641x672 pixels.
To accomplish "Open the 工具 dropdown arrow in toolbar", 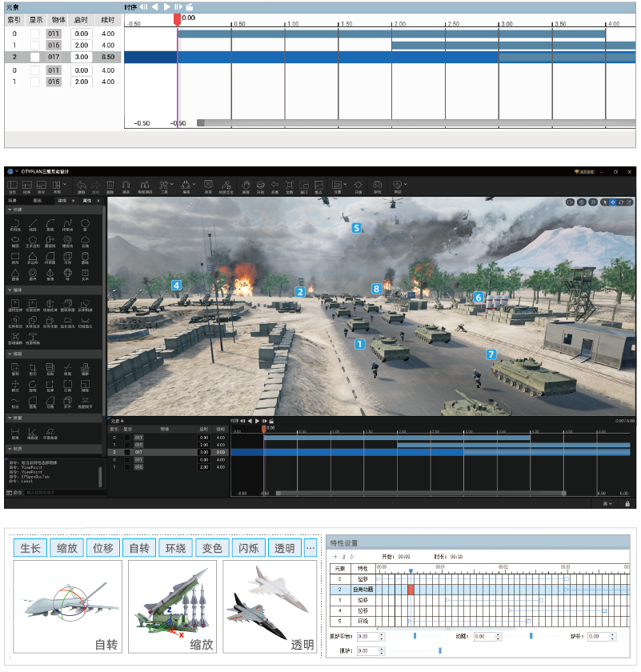I will 173,183.
